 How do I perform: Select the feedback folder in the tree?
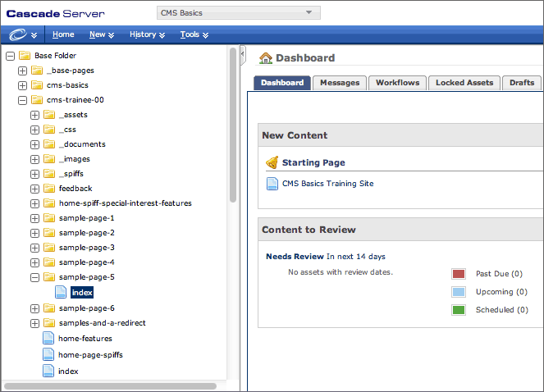(x=75, y=189)
